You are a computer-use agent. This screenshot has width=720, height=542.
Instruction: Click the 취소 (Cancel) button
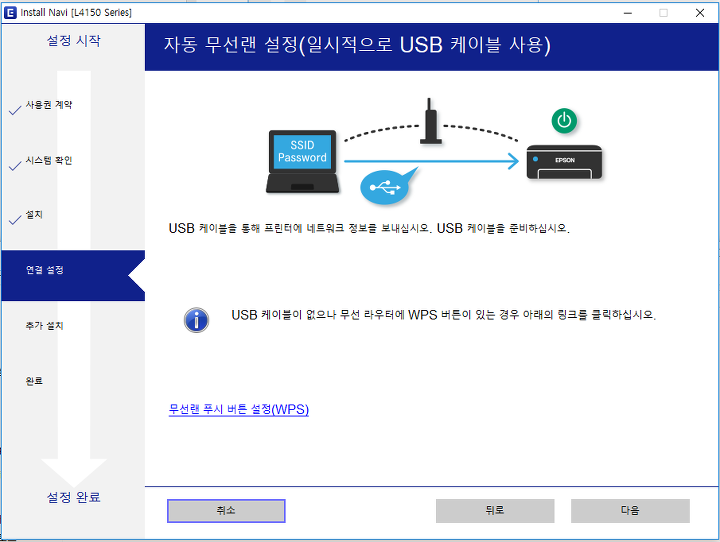(x=226, y=511)
